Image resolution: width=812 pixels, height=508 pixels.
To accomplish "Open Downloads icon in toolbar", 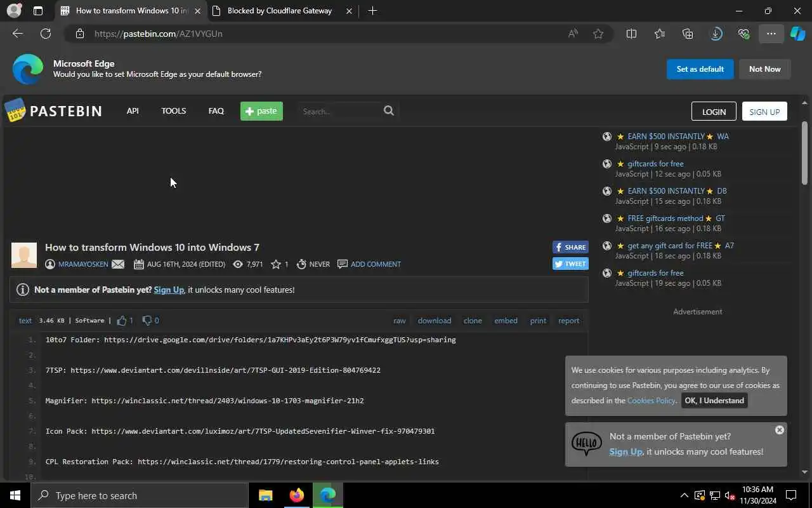I will click(716, 34).
